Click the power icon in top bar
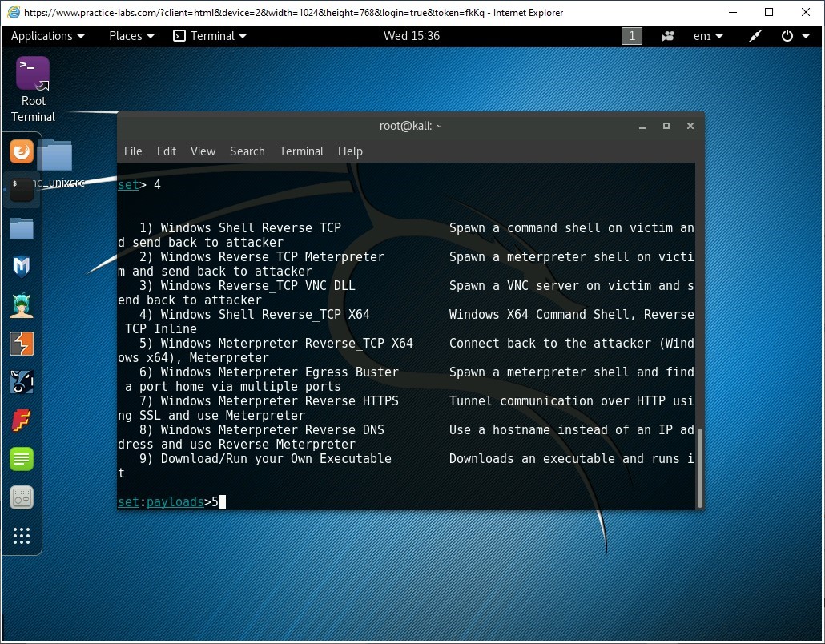Screen dimensions: 825x644 (787, 36)
